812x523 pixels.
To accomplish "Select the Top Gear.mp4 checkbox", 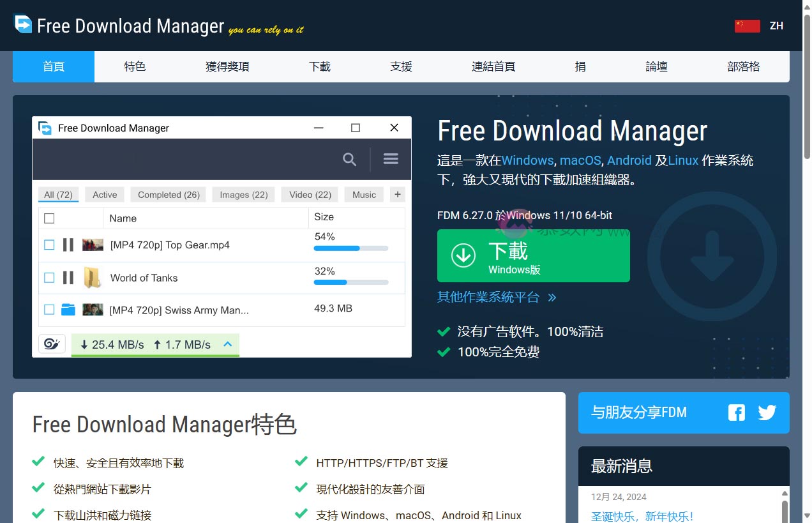I will [x=49, y=245].
